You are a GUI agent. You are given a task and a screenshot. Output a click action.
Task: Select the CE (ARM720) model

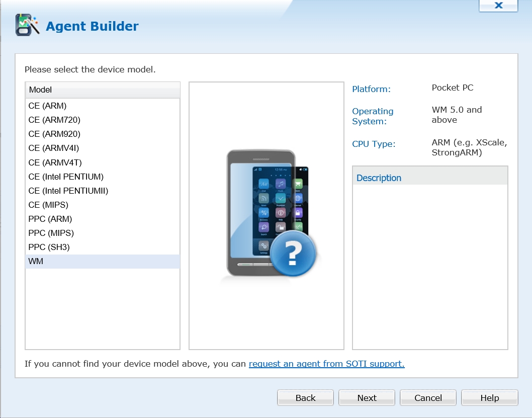54,120
